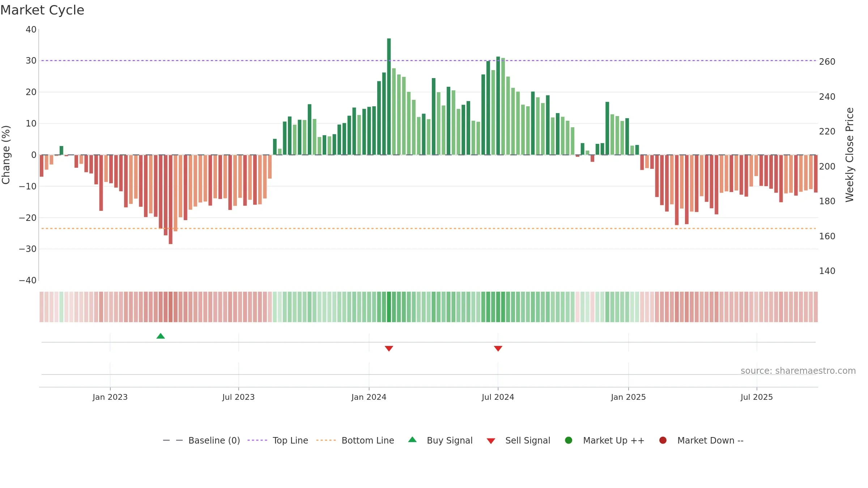868x488 pixels.
Task: Click the Jul 2025 axis label
Action: point(757,397)
